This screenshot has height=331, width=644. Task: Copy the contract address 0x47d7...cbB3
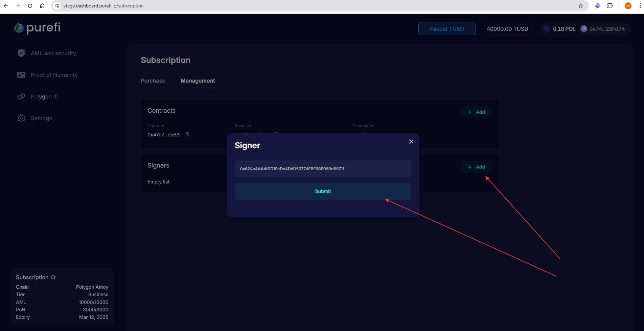click(187, 134)
